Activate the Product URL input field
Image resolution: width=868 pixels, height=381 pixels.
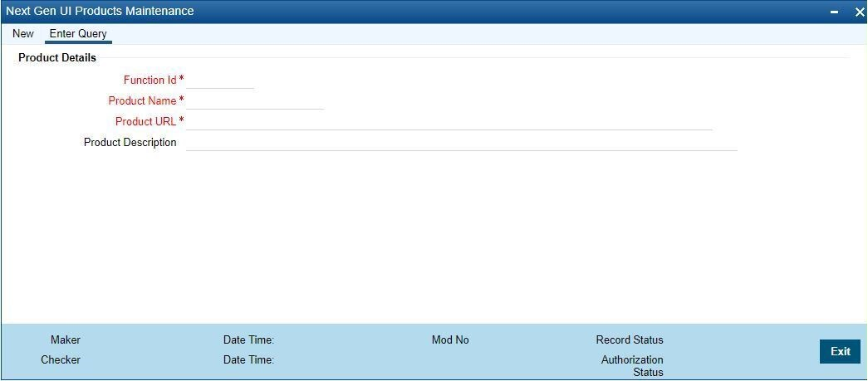pos(449,122)
